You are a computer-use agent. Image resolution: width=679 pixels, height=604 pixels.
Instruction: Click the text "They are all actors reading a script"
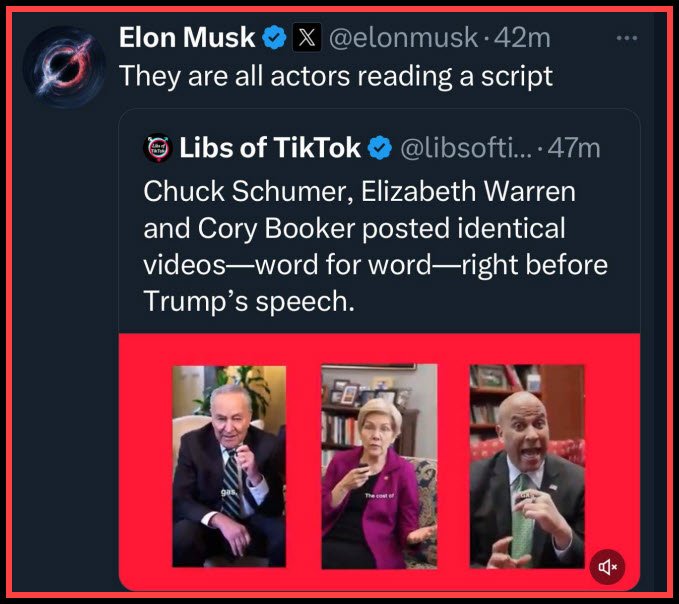click(x=336, y=76)
